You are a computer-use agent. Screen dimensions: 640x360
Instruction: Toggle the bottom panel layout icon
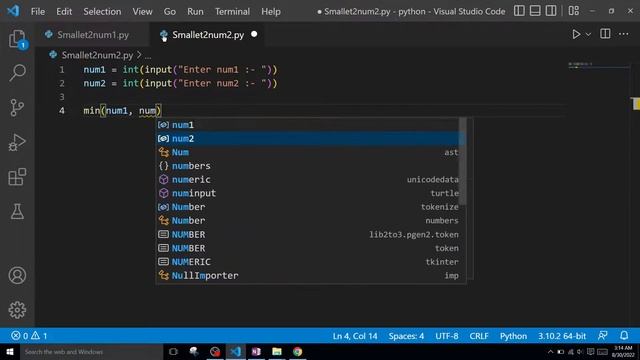click(x=535, y=11)
